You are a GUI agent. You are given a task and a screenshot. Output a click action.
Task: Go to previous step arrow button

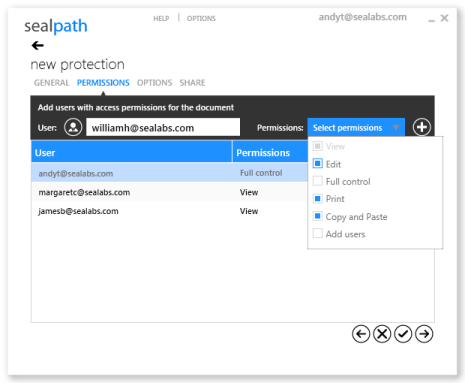(x=361, y=334)
